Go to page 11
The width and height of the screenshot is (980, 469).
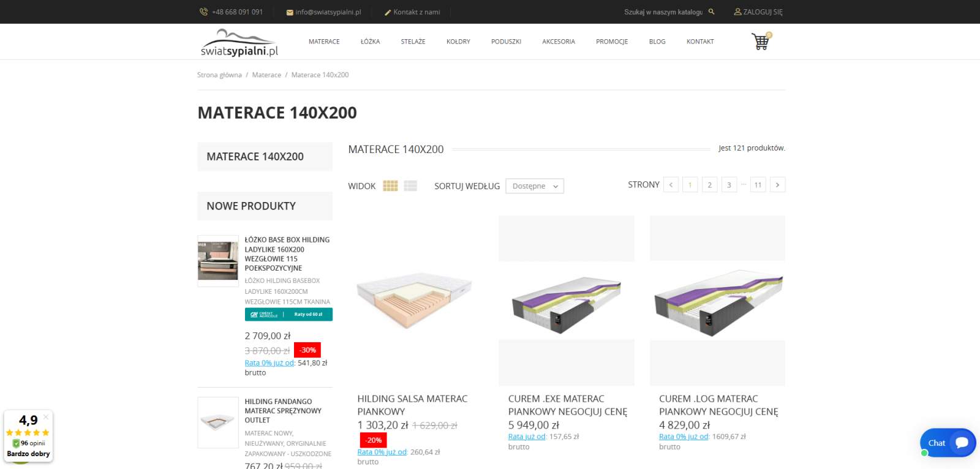(x=758, y=185)
